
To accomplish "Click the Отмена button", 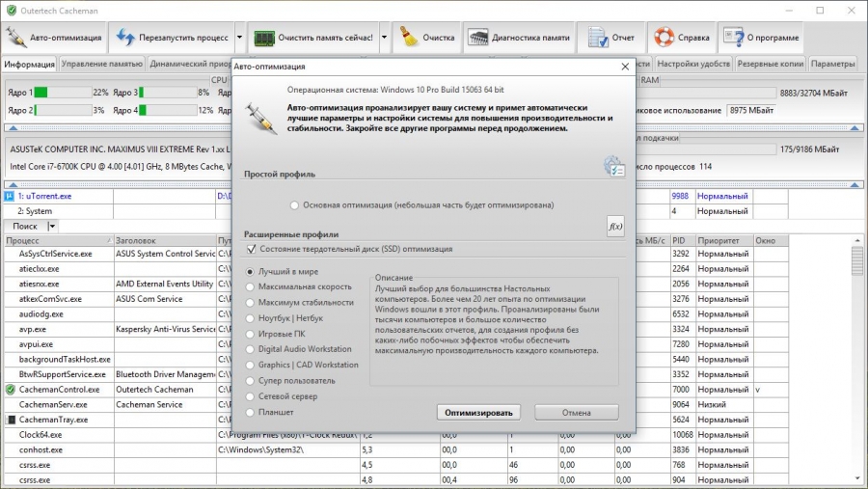I will [x=577, y=413].
